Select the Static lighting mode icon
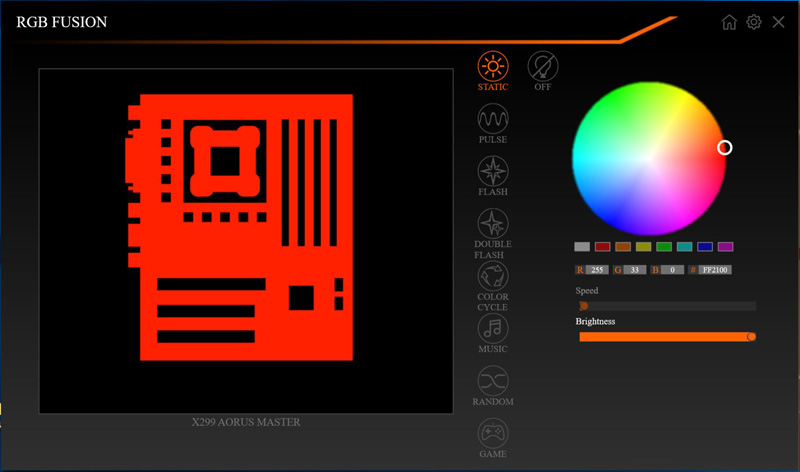 pos(492,67)
